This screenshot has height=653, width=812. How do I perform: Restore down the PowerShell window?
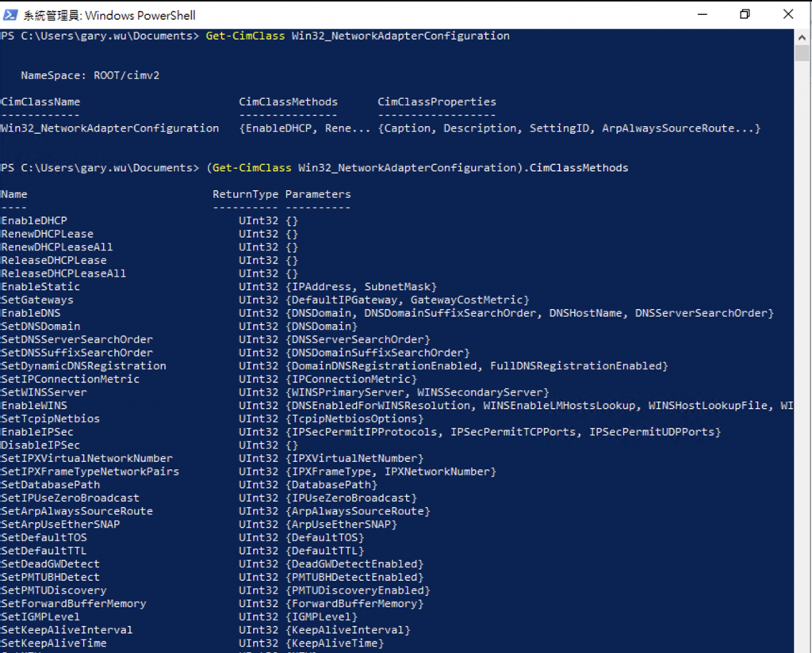coord(745,14)
